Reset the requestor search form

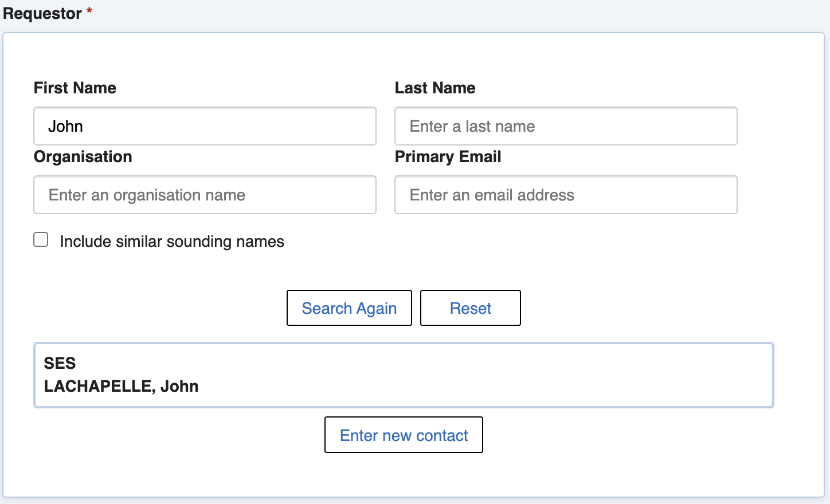pyautogui.click(x=470, y=308)
